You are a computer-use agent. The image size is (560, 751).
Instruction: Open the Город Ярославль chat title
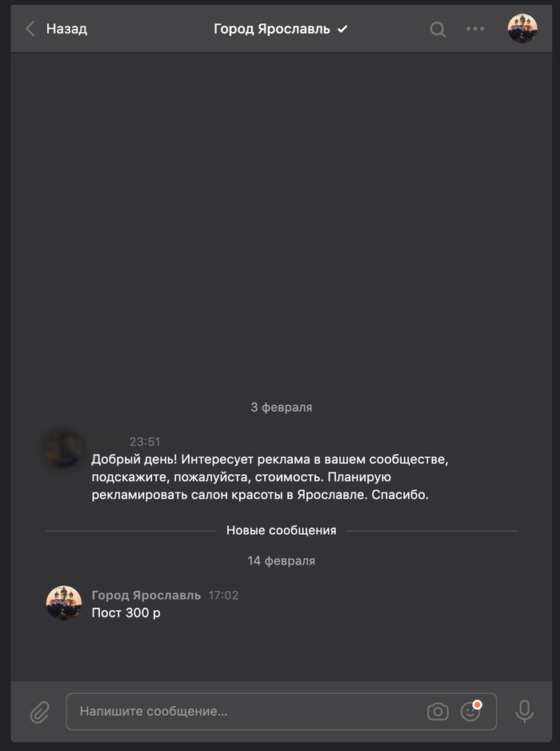point(271,29)
